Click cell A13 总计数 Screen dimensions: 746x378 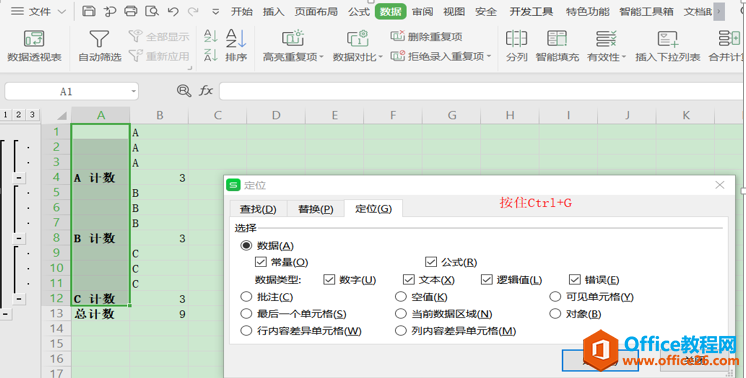coord(100,314)
